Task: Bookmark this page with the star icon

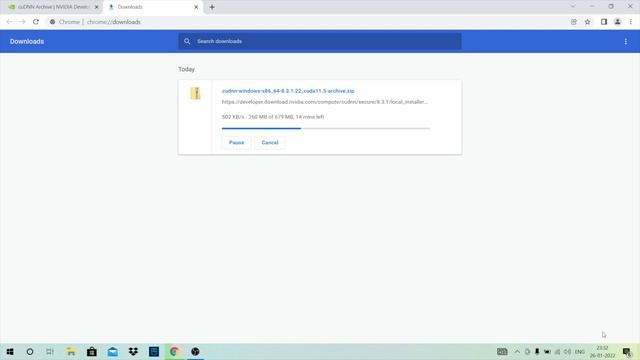Action: (587, 22)
